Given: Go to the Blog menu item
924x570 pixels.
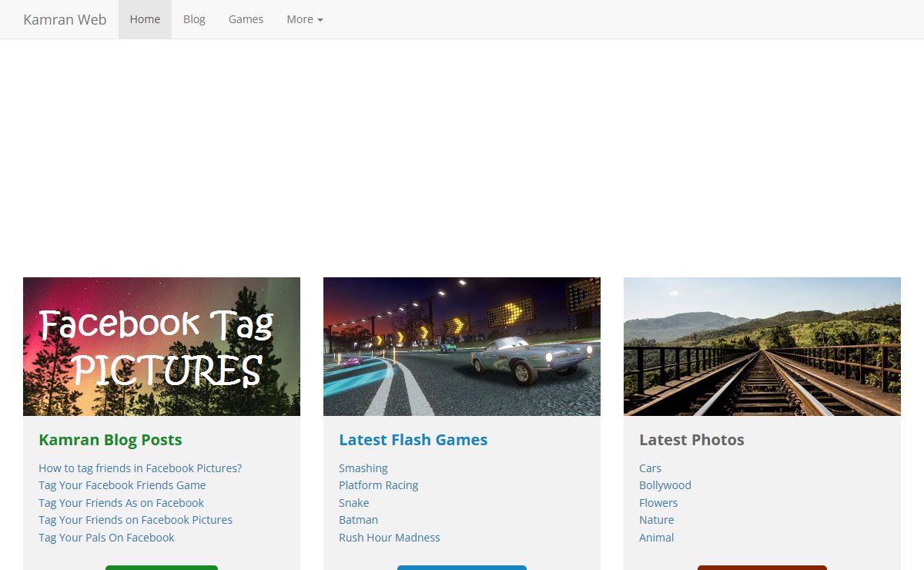Looking at the screenshot, I should click(x=194, y=19).
